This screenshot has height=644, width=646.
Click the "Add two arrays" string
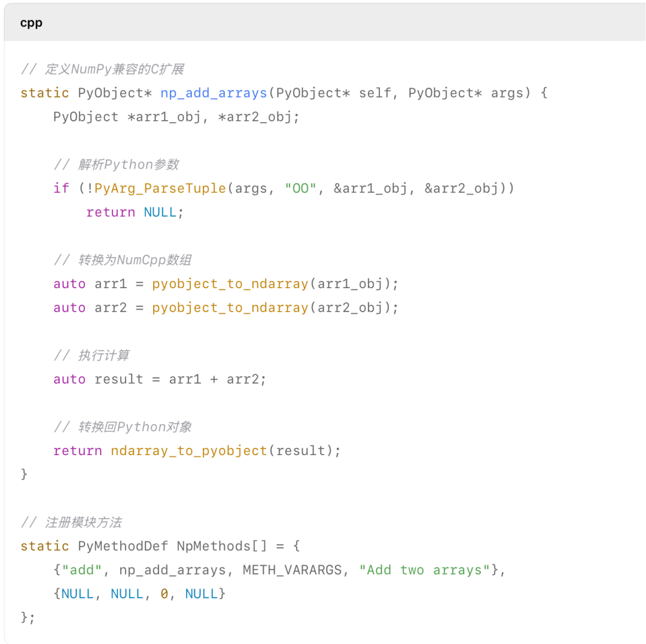(x=425, y=570)
